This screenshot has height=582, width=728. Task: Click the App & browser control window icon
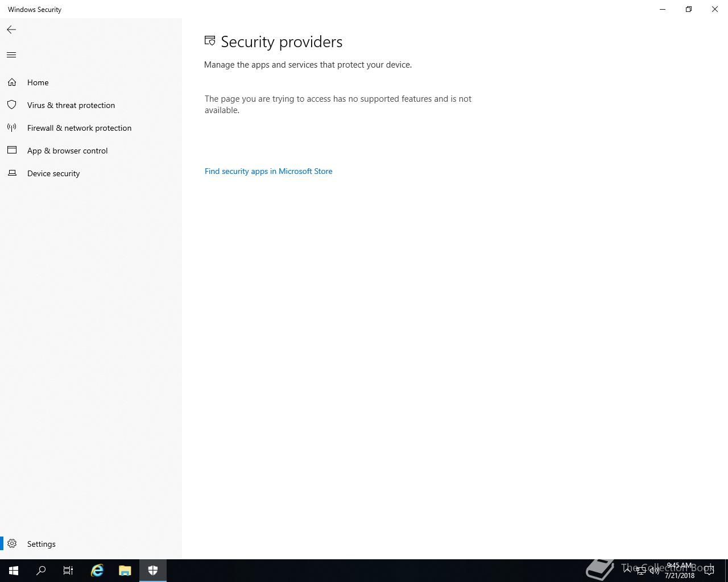[12, 150]
